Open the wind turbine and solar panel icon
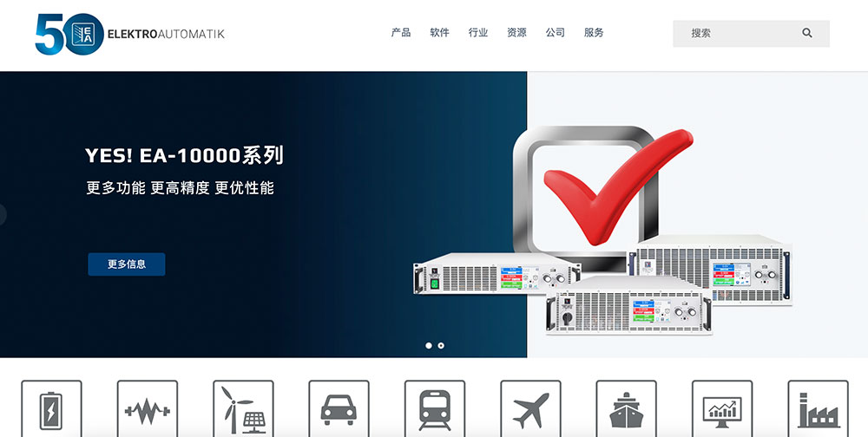The image size is (868, 437). click(243, 408)
